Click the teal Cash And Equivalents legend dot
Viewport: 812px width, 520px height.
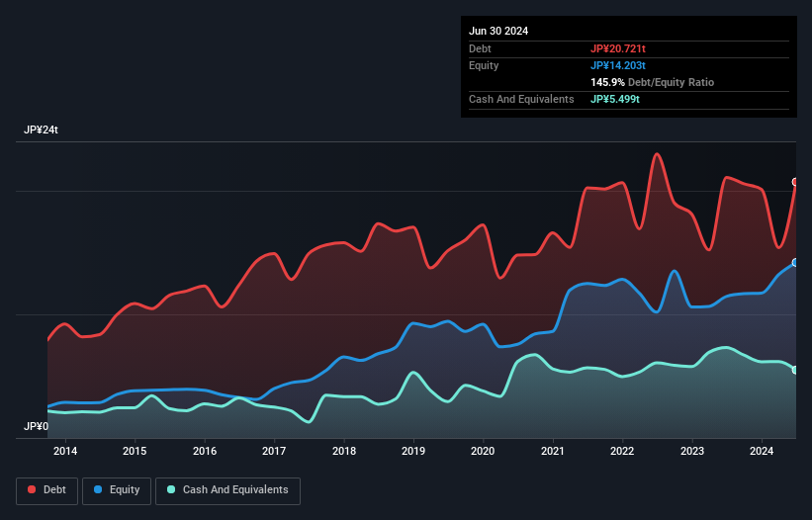click(171, 489)
